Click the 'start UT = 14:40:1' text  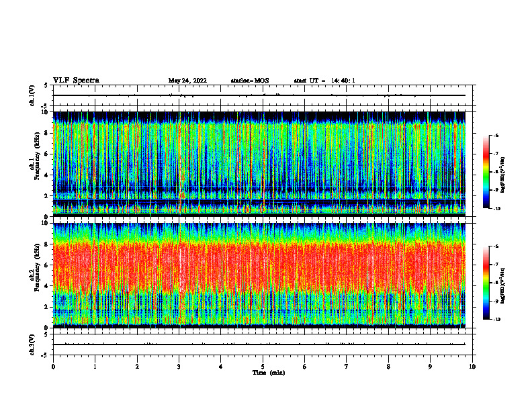(x=324, y=81)
